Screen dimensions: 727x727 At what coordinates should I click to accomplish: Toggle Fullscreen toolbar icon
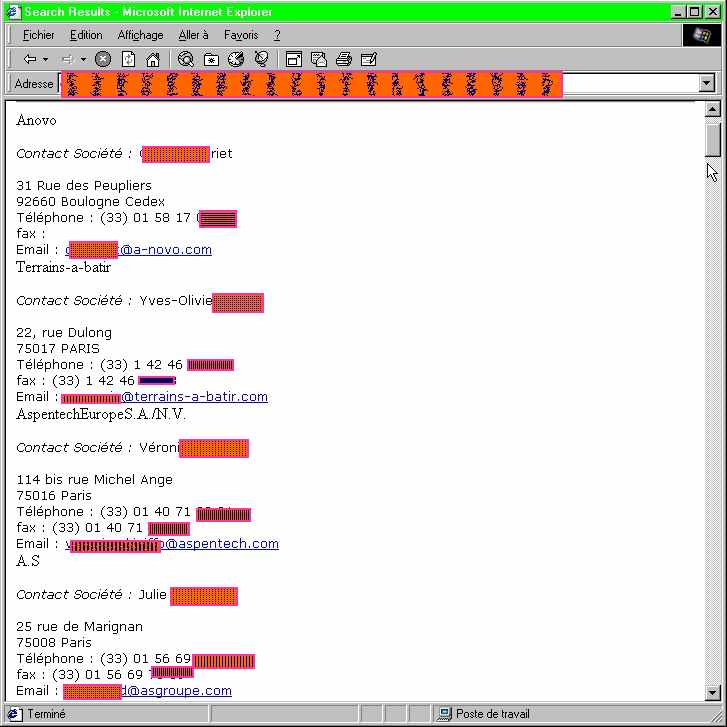click(294, 59)
